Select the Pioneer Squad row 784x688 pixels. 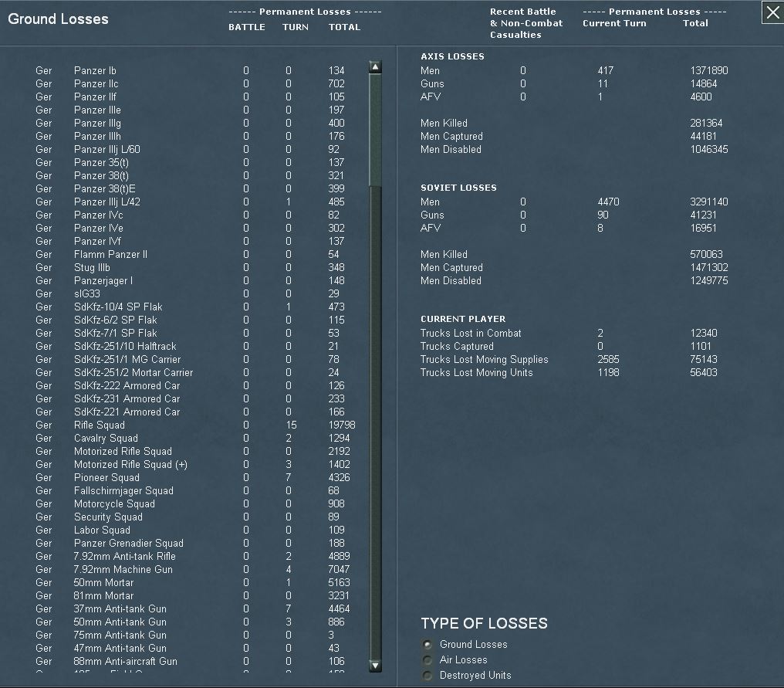195,478
